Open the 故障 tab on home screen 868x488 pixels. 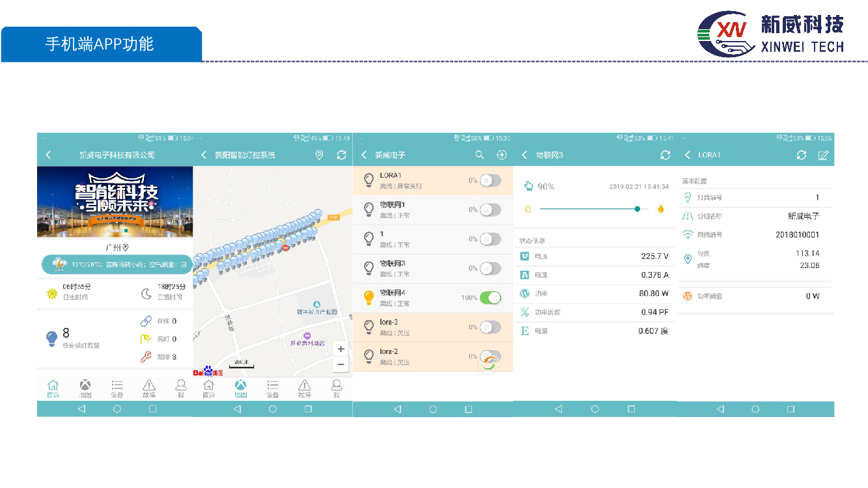point(149,388)
